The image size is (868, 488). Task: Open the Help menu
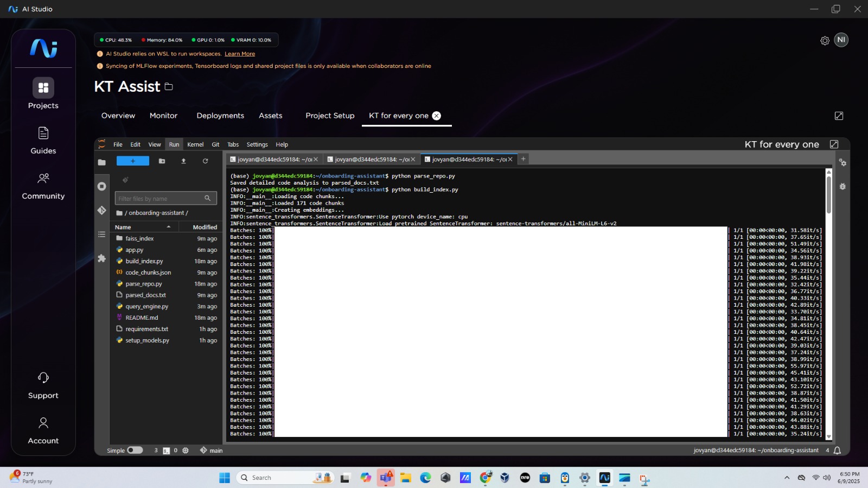pos(282,144)
